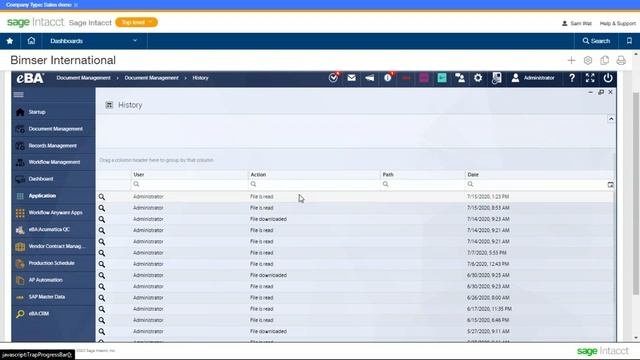Image resolution: width=640 pixels, height=360 pixels.
Task: Close the Company Type: Sales demo banner
Action: (x=76, y=5)
